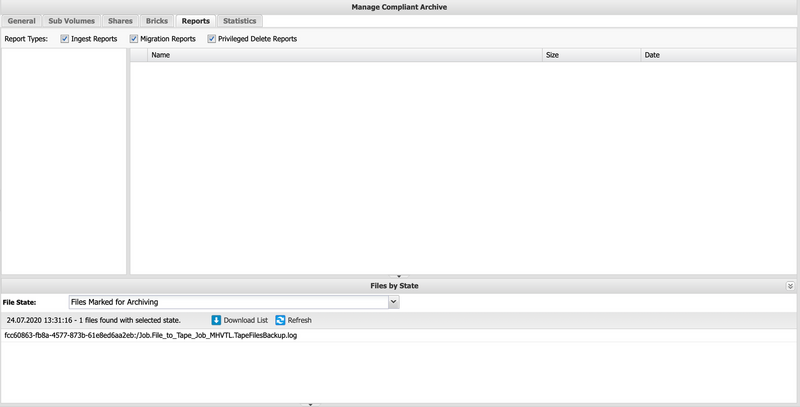This screenshot has width=800, height=407.
Task: Disable Privileged Delete Reports checkbox
Action: point(212,39)
